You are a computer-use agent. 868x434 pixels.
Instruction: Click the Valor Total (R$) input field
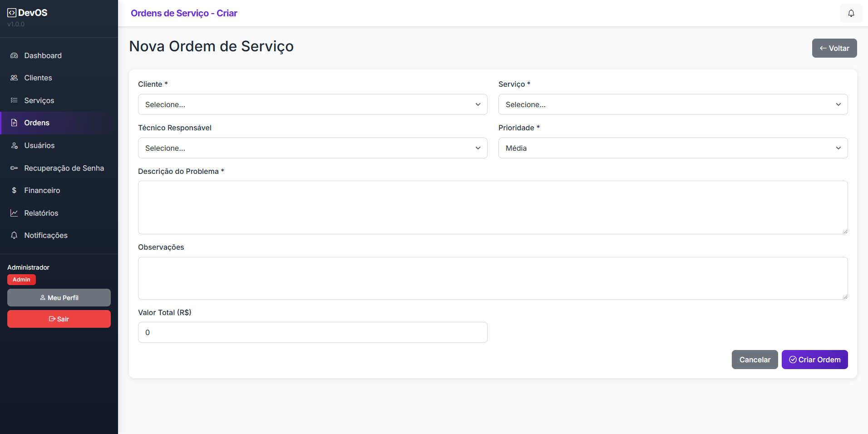pos(312,332)
